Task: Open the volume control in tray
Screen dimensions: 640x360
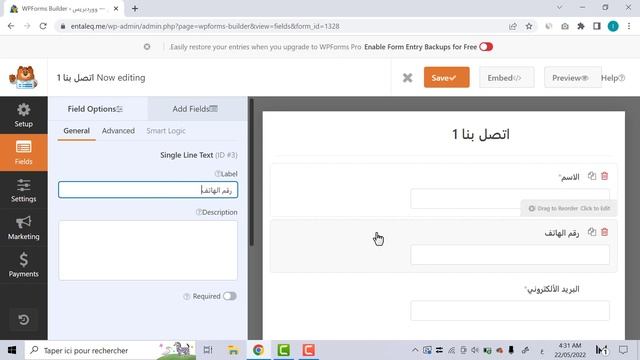Action: click(x=475, y=350)
